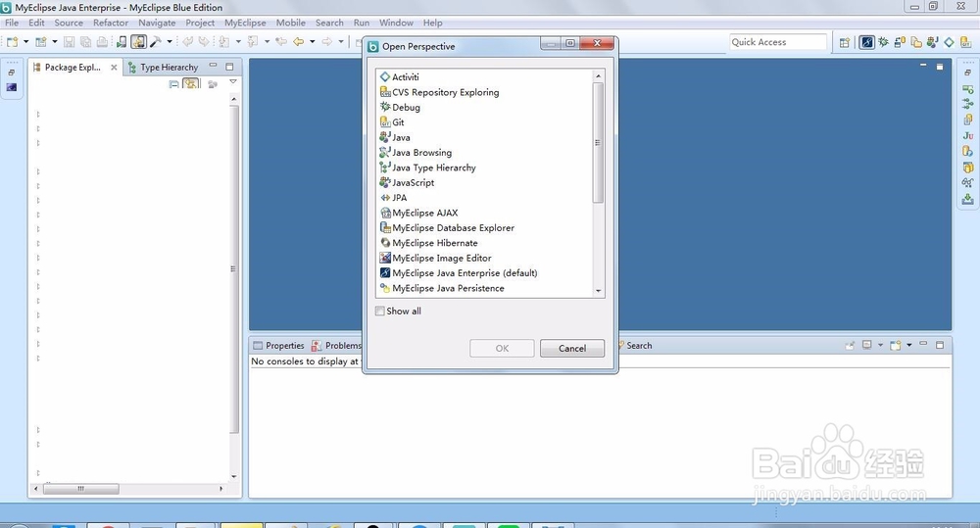Close the Package Explorer tab
The image size is (980, 528).
point(114,67)
